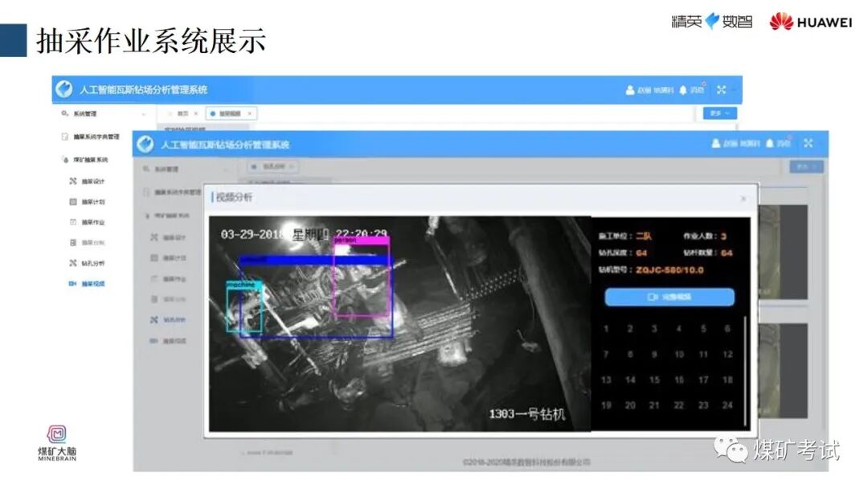Open 煤矿抽采系统 label in the back window sidebar
The width and height of the screenshot is (868, 489).
click(x=91, y=159)
